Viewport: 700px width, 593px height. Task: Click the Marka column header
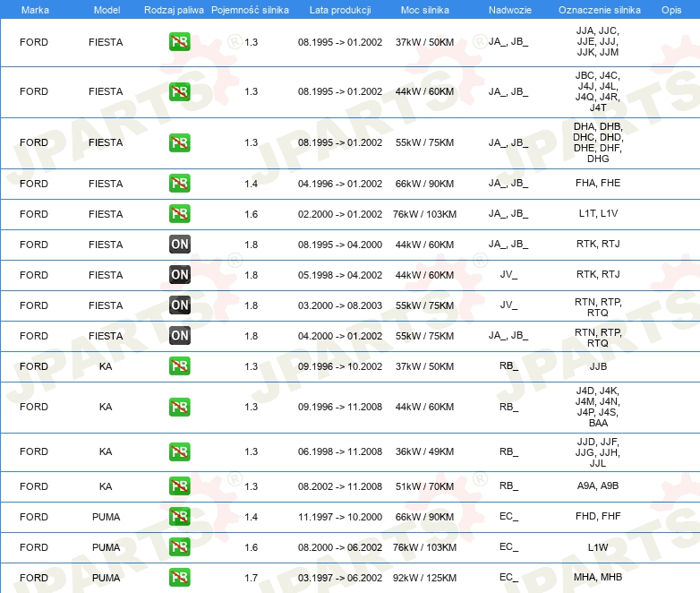35,10
